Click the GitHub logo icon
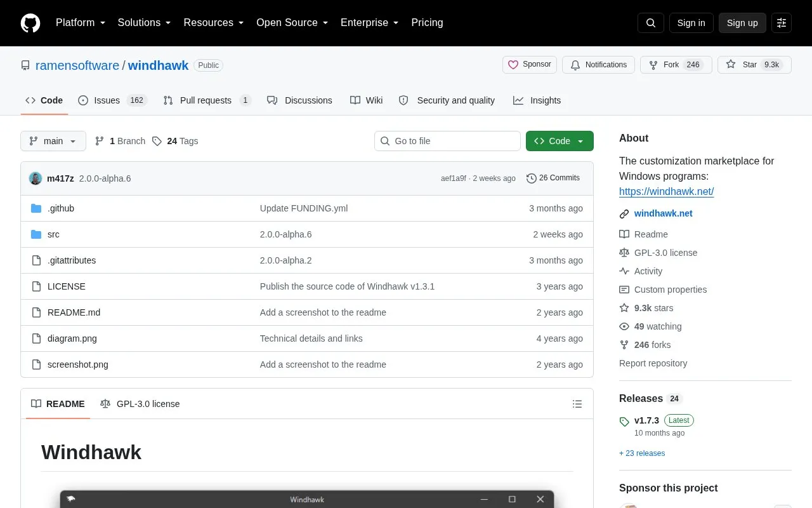Viewport: 812px width, 508px height. 30,23
